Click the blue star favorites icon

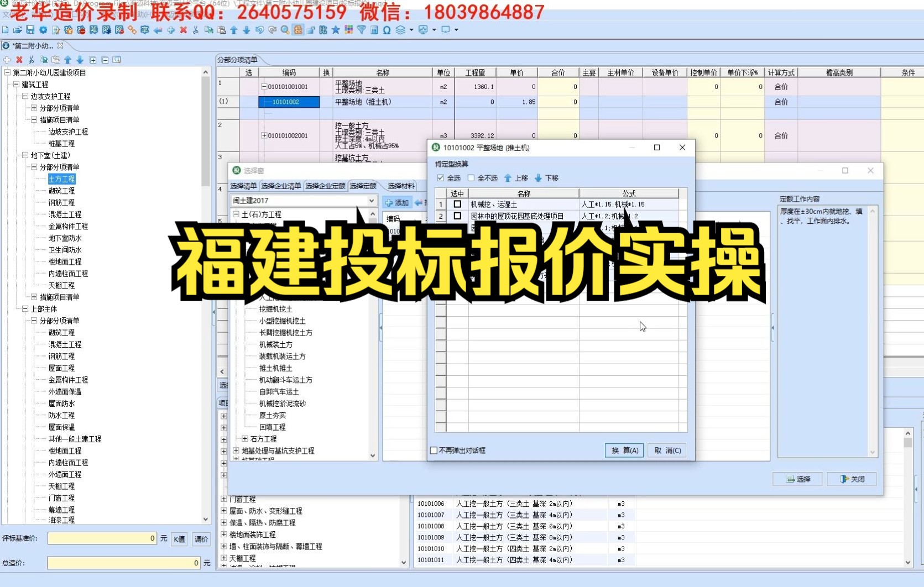336,30
